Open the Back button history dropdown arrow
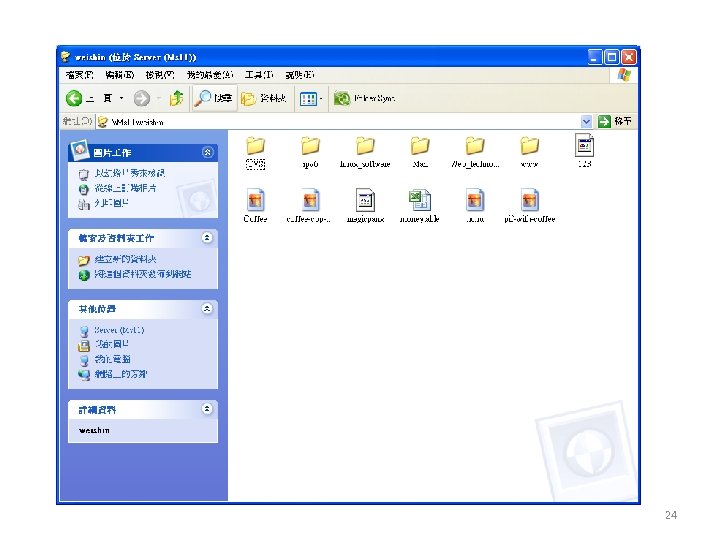 [122, 98]
